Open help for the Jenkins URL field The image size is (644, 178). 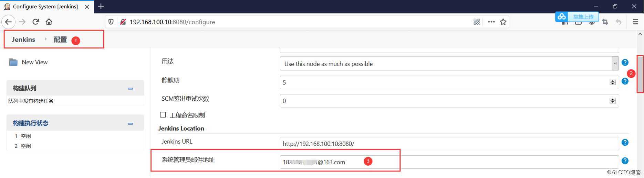[625, 142]
